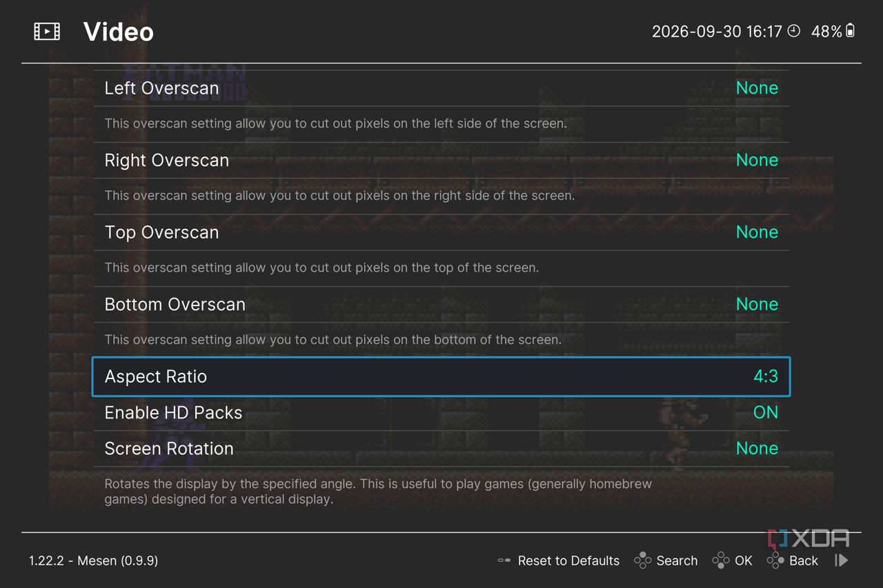Click the Search label in the footer

point(677,560)
